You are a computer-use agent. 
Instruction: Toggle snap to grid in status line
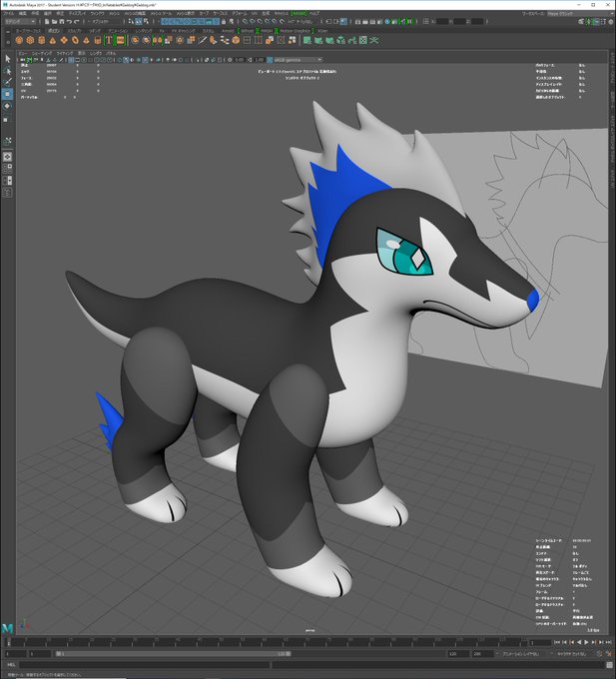(x=245, y=21)
